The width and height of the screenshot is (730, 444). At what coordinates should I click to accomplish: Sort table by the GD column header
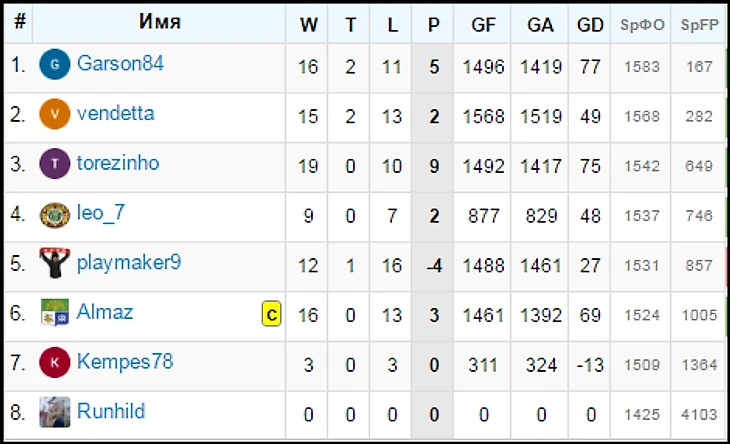pyautogui.click(x=590, y=25)
